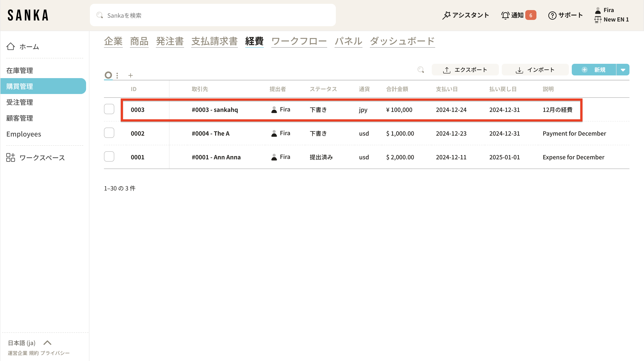Open the Assistant wand icon
The height and width of the screenshot is (361, 644).
point(446,15)
